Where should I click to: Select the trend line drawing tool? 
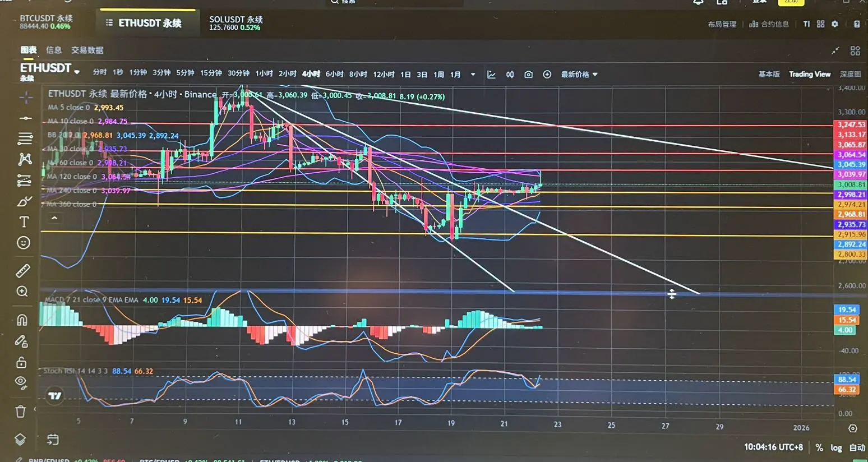coord(25,118)
